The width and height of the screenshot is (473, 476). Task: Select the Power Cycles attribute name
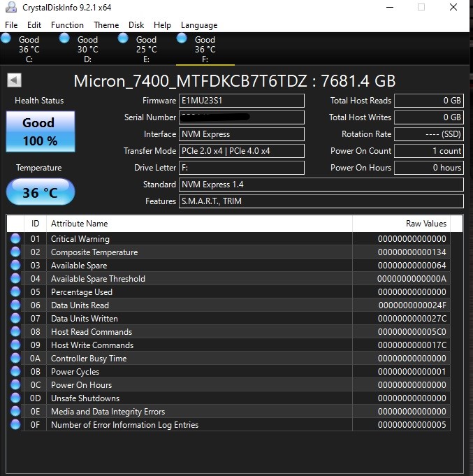click(x=75, y=372)
